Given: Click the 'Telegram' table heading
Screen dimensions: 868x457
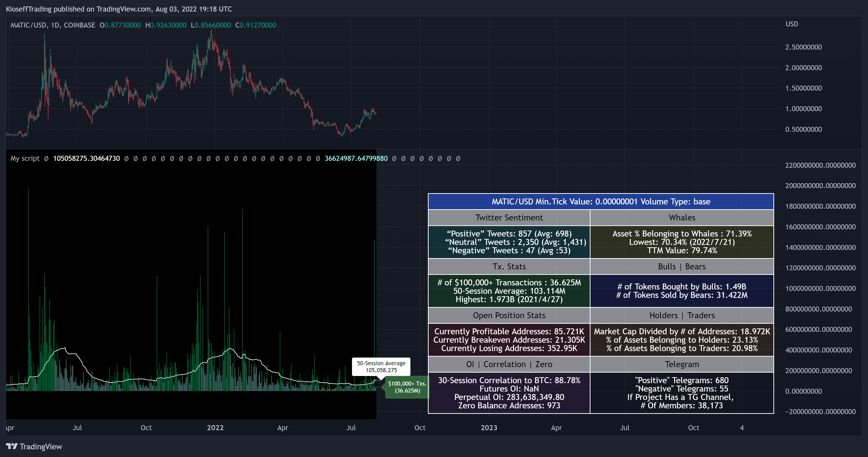Looking at the screenshot, I should tap(682, 364).
